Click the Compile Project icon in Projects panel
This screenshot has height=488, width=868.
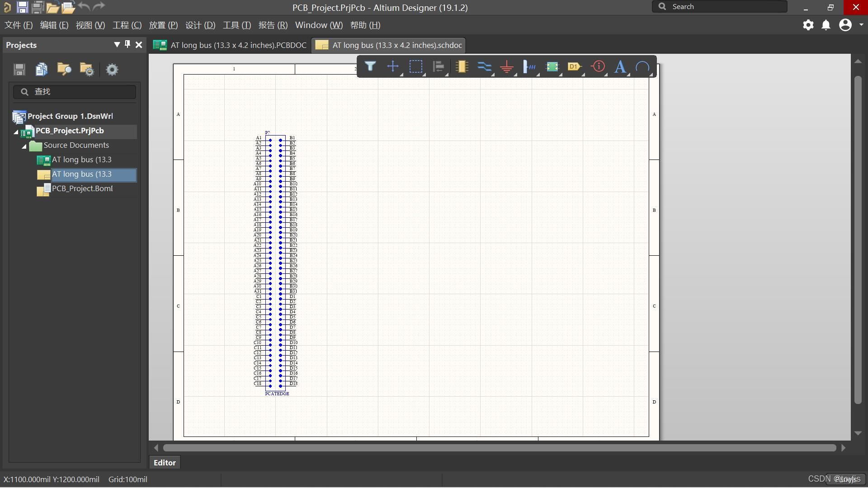(x=42, y=69)
